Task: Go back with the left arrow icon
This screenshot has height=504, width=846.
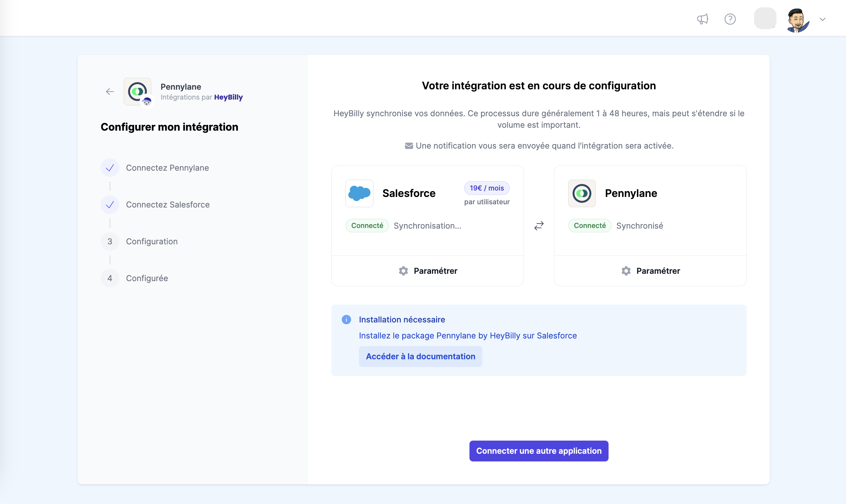Action: 110,91
